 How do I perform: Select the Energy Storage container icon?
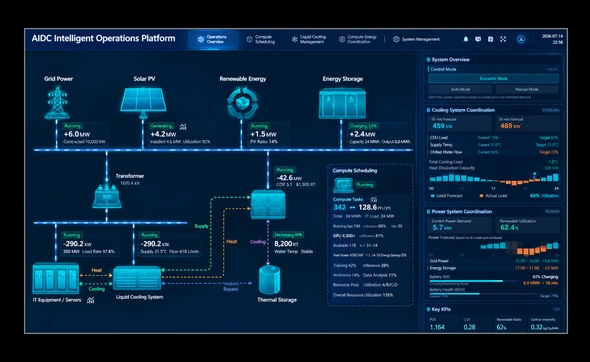coord(342,103)
